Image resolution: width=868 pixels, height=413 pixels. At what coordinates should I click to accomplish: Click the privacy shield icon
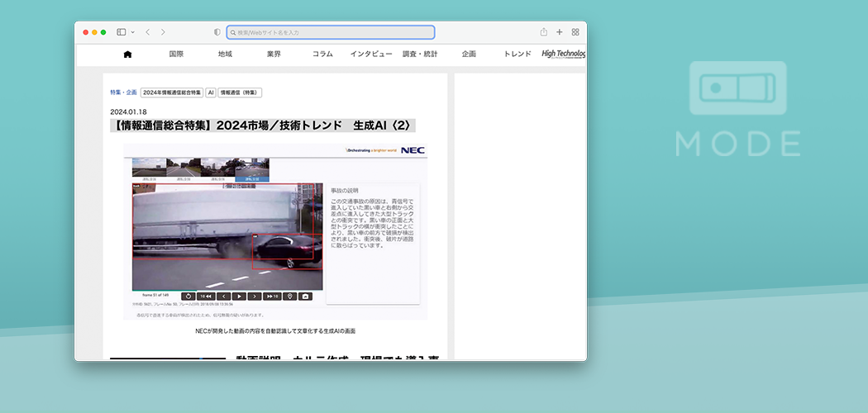[x=217, y=32]
